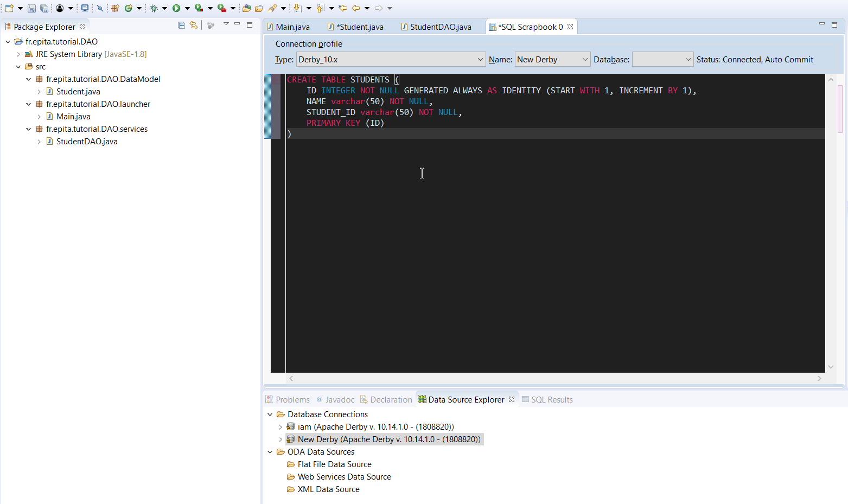The image size is (848, 504).
Task: Open the Javadoc tab
Action: (x=335, y=400)
